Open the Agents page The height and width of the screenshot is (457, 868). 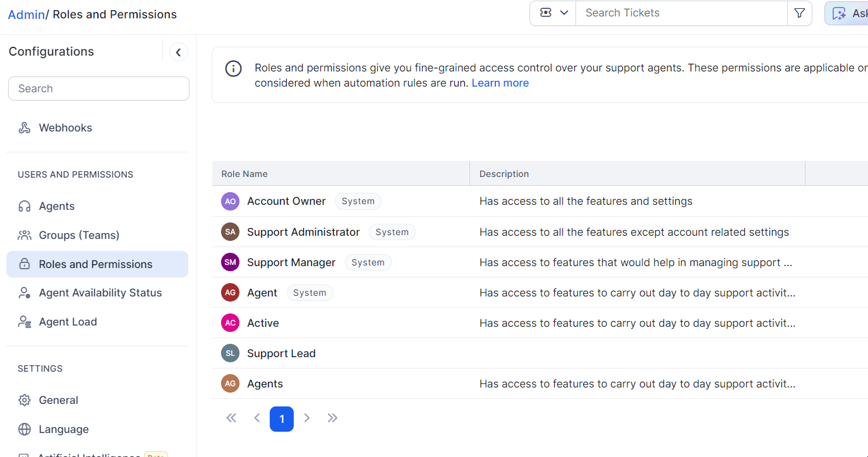[x=57, y=206]
